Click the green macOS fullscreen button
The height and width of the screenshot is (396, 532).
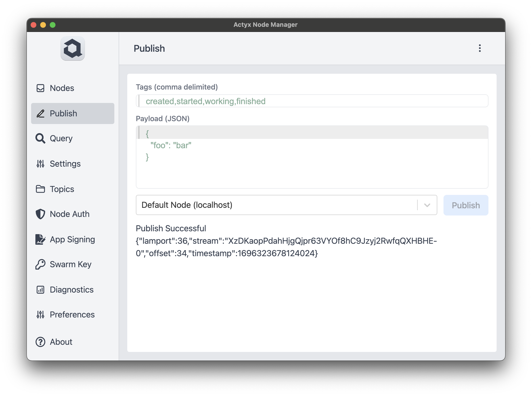(x=53, y=25)
